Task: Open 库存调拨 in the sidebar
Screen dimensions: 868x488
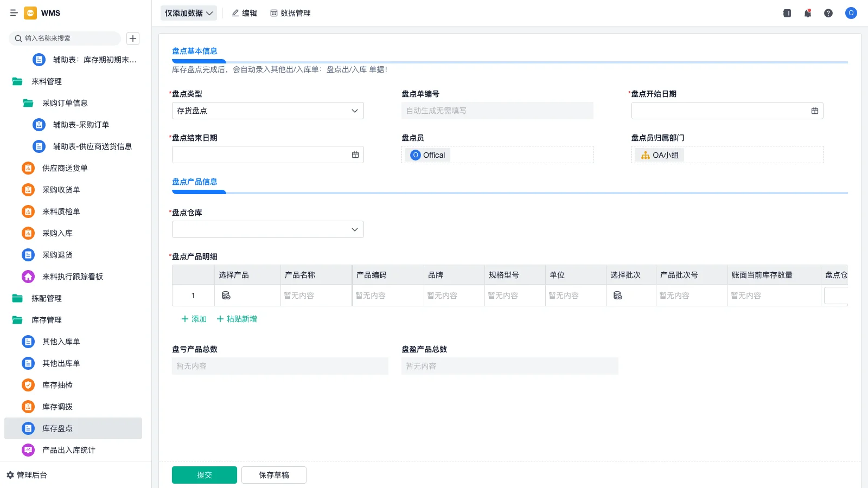Action: (73, 407)
